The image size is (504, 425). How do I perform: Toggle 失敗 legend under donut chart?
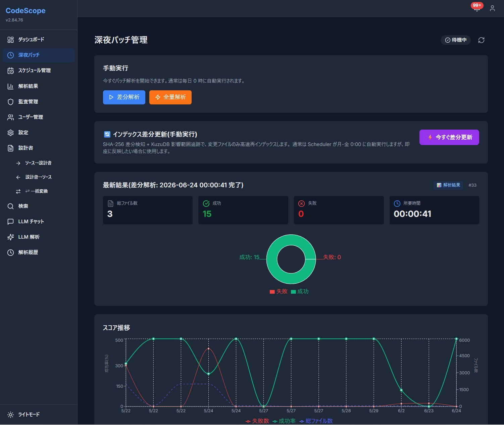point(279,291)
